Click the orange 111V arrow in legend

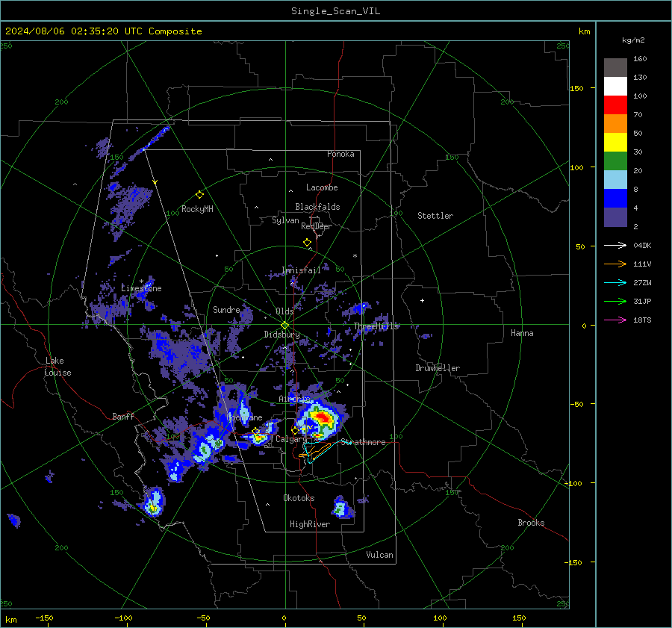(x=615, y=264)
